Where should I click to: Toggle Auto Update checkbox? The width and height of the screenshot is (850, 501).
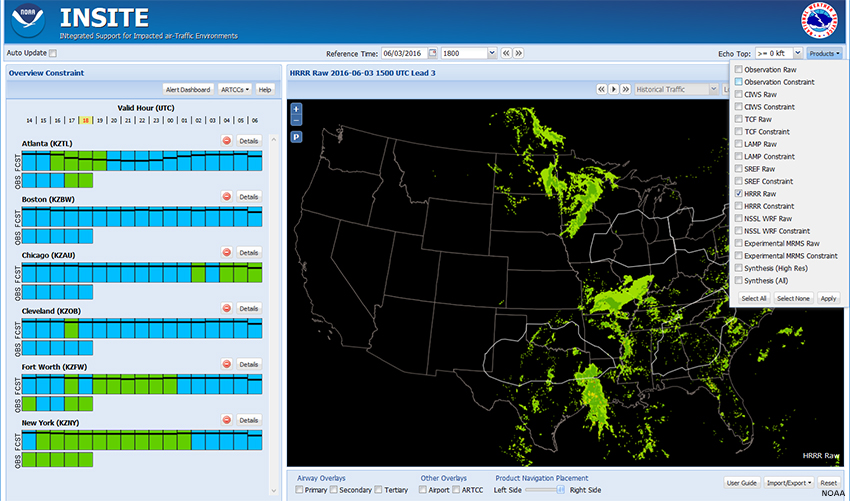pyautogui.click(x=53, y=53)
